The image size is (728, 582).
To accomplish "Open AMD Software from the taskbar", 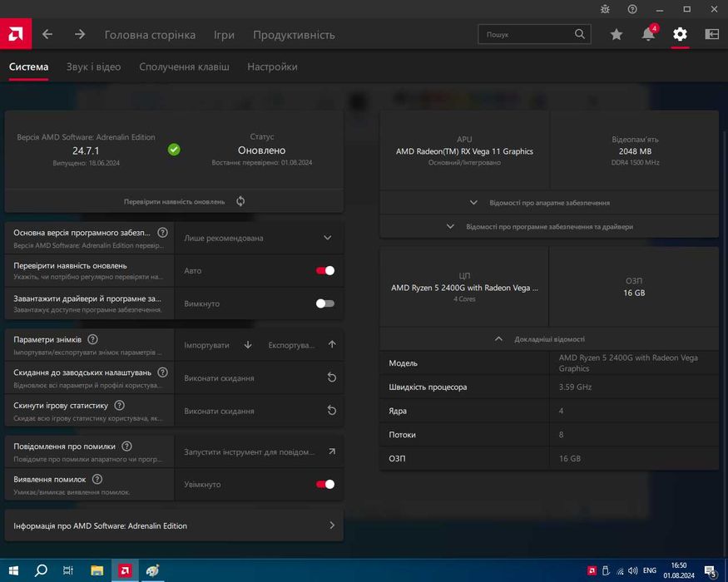I will (x=125, y=570).
